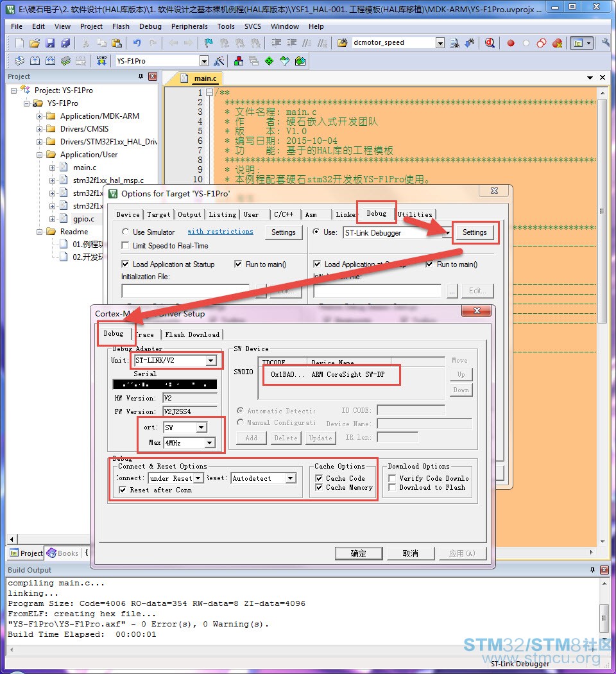The height and width of the screenshot is (674, 616).
Task: Select the Use Simulator radio button
Action: point(125,232)
